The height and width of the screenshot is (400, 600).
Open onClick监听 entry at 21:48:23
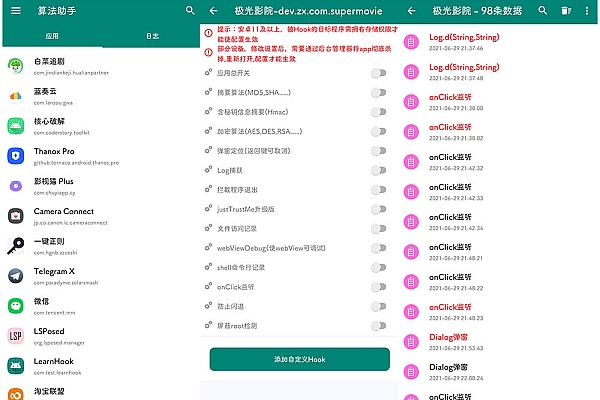[x=450, y=307]
